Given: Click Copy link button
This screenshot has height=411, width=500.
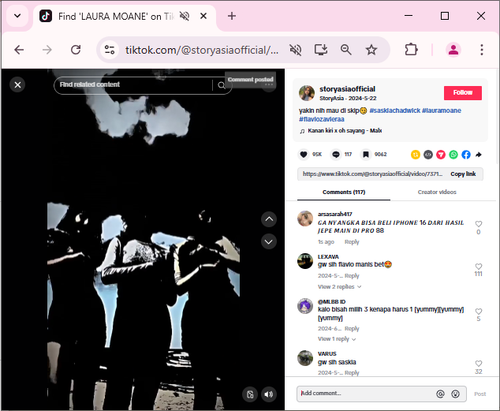Looking at the screenshot, I should click(x=463, y=174).
